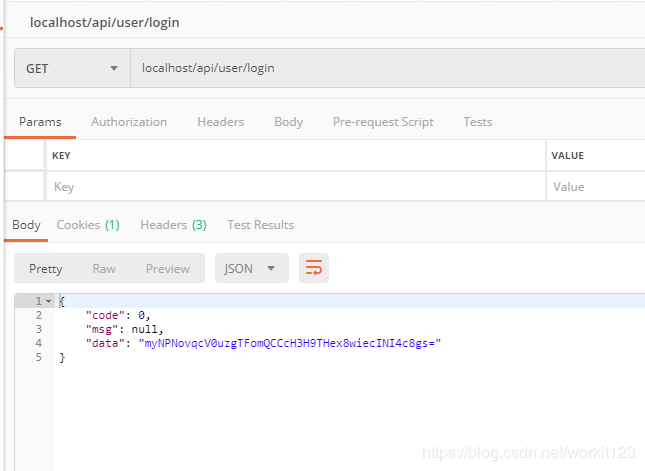
Task: Switch response view to Pretty
Action: pyautogui.click(x=46, y=268)
